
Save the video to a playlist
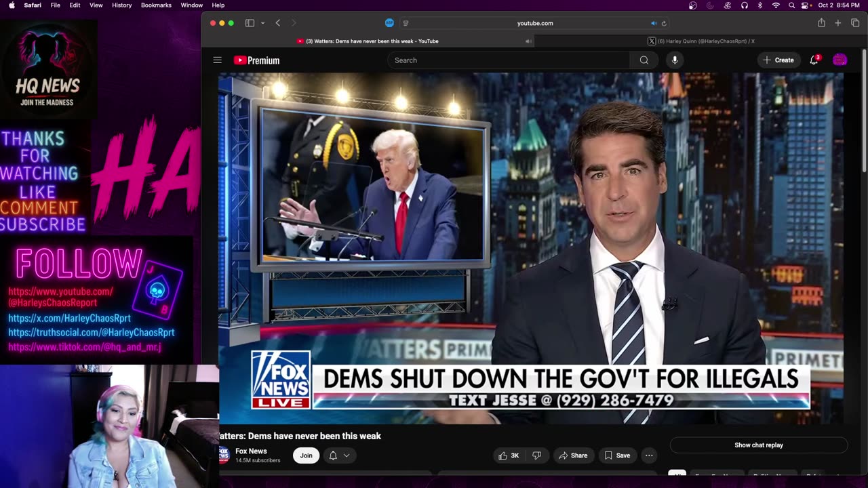pyautogui.click(x=617, y=455)
